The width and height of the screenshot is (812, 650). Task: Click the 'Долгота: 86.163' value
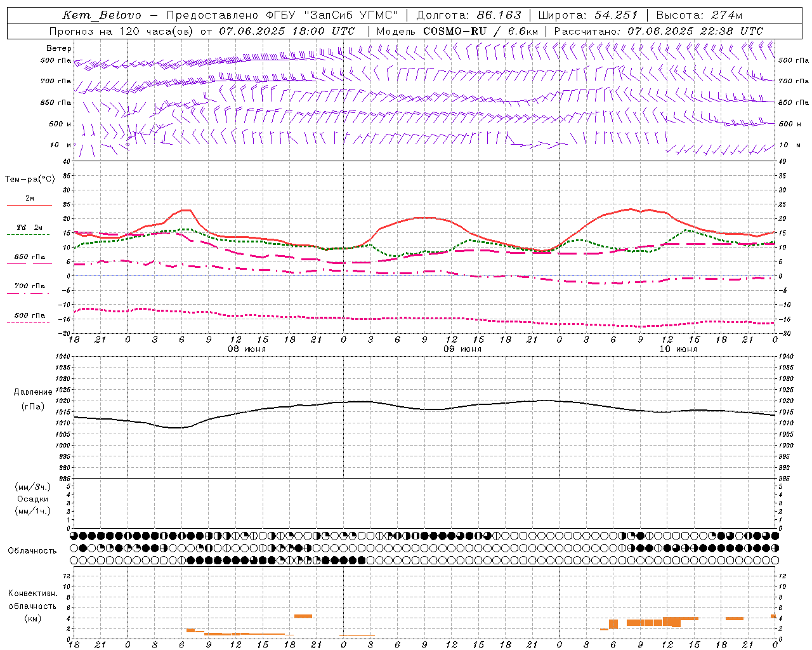pyautogui.click(x=468, y=15)
